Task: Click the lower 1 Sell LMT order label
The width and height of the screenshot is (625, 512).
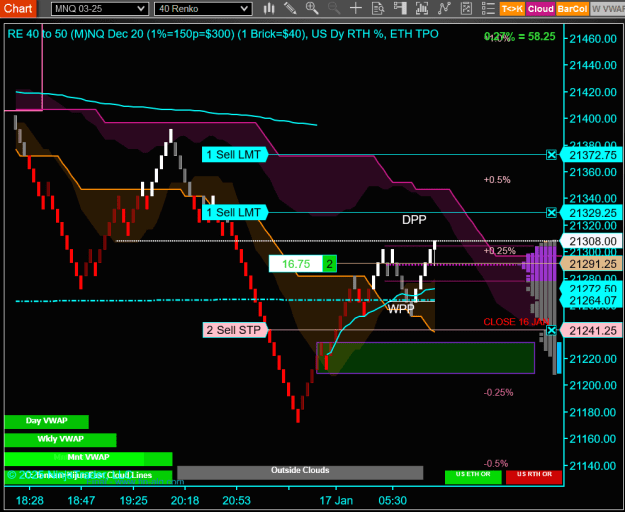Action: click(x=234, y=213)
